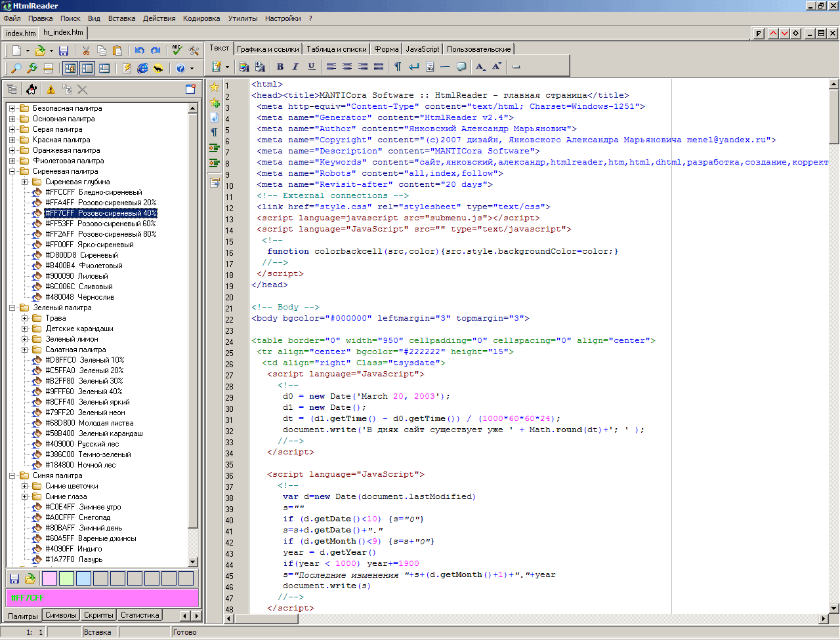
Task: Click the Center align text icon
Action: [347, 66]
